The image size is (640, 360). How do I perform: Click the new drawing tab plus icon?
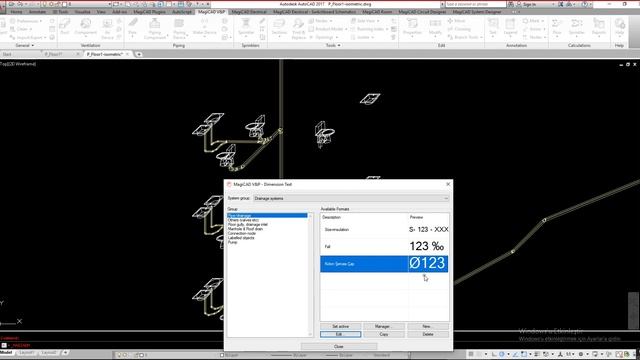[x=139, y=54]
